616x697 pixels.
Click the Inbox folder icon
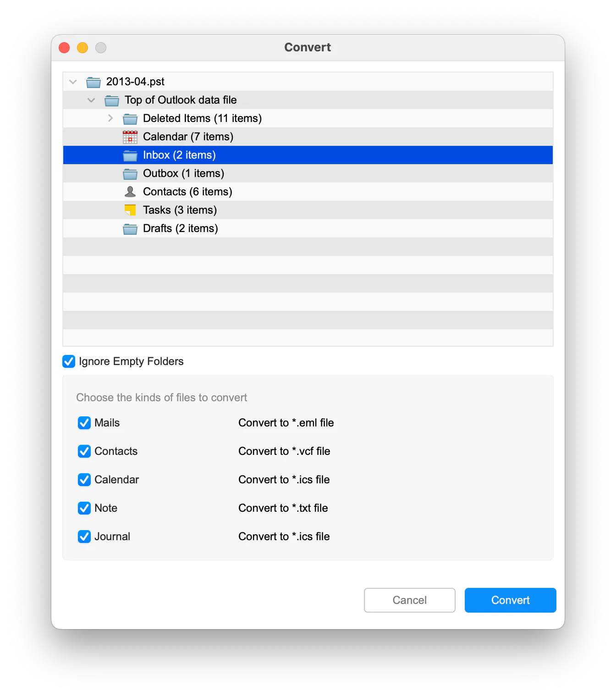pyautogui.click(x=130, y=155)
